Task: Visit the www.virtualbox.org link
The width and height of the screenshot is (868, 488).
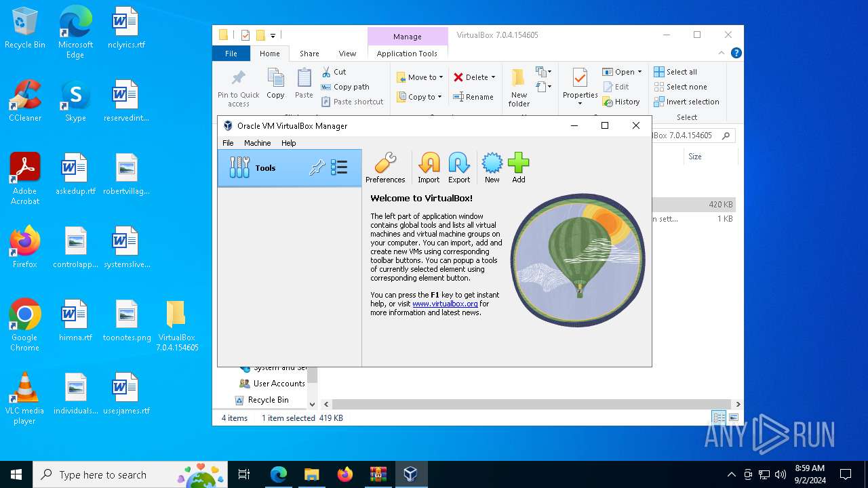Action: (x=445, y=304)
